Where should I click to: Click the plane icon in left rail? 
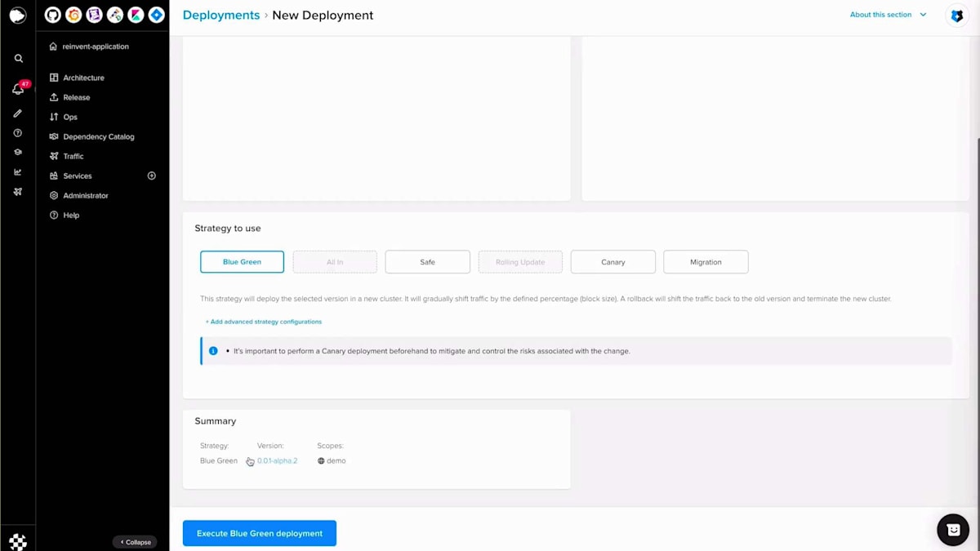coord(18,192)
